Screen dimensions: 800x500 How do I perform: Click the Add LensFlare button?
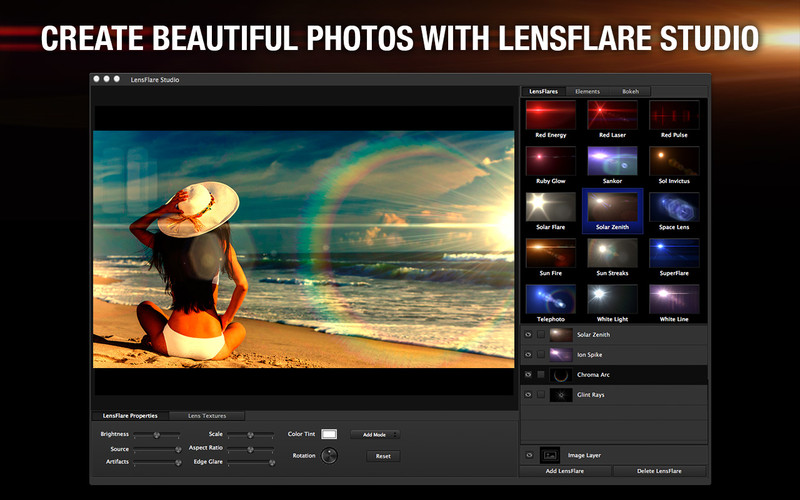click(x=565, y=471)
